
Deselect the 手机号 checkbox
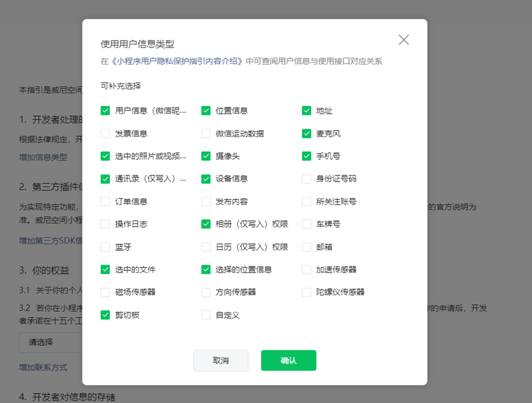point(307,156)
